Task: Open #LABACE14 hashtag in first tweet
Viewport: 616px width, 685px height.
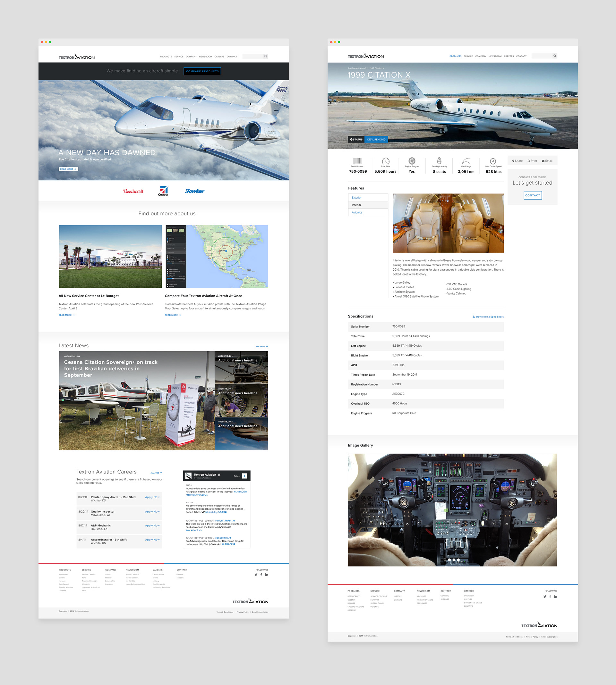Action: tap(241, 492)
